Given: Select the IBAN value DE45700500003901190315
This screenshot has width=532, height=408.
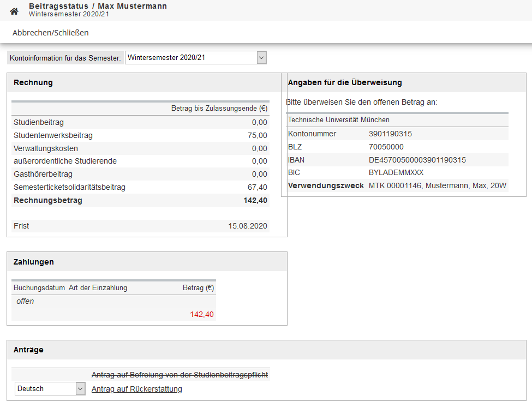Looking at the screenshot, I should coord(417,160).
